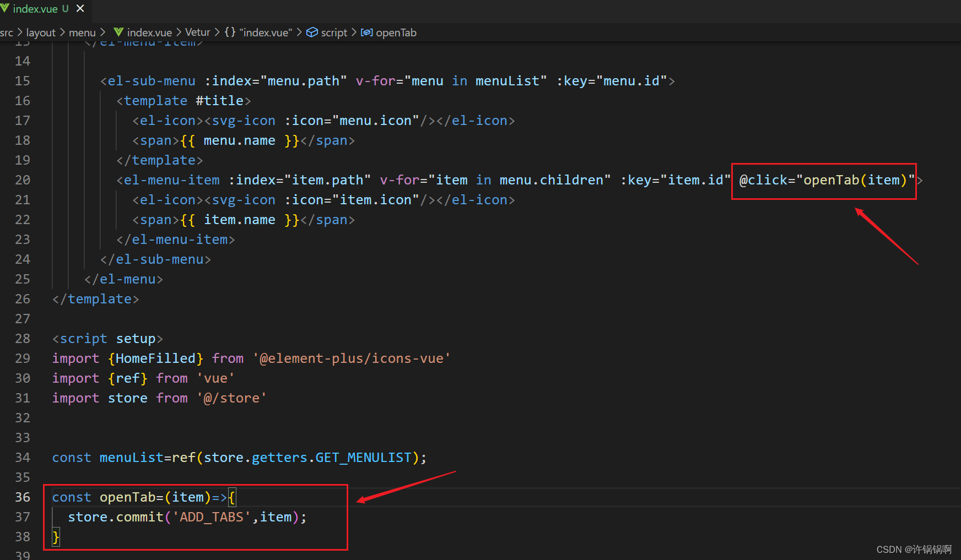Click the Vue logo icon in breadcrumb
This screenshot has height=560, width=961.
coord(118,32)
